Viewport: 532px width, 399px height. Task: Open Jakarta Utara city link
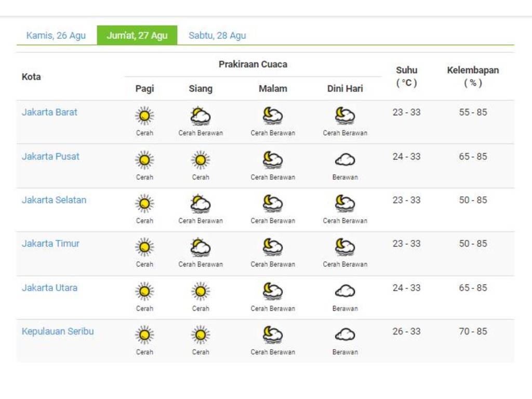(x=49, y=288)
